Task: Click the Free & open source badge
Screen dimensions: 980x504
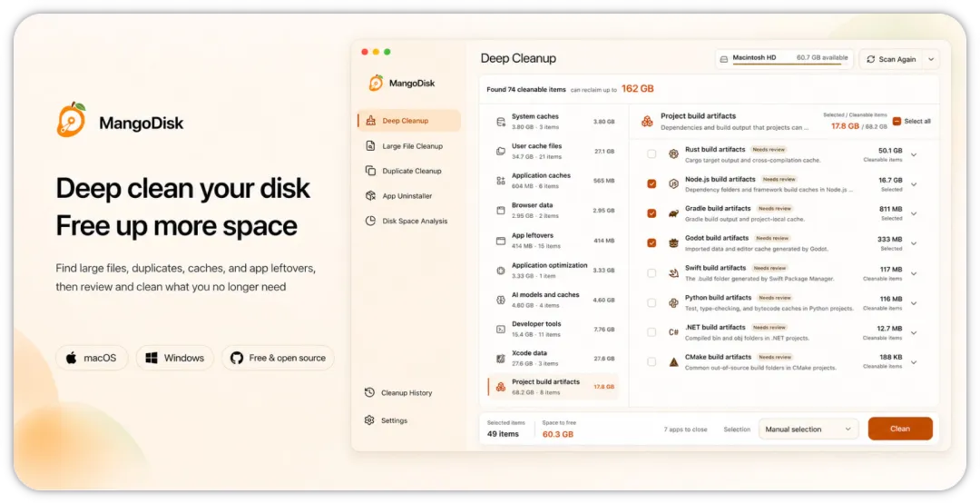Action: 279,359
